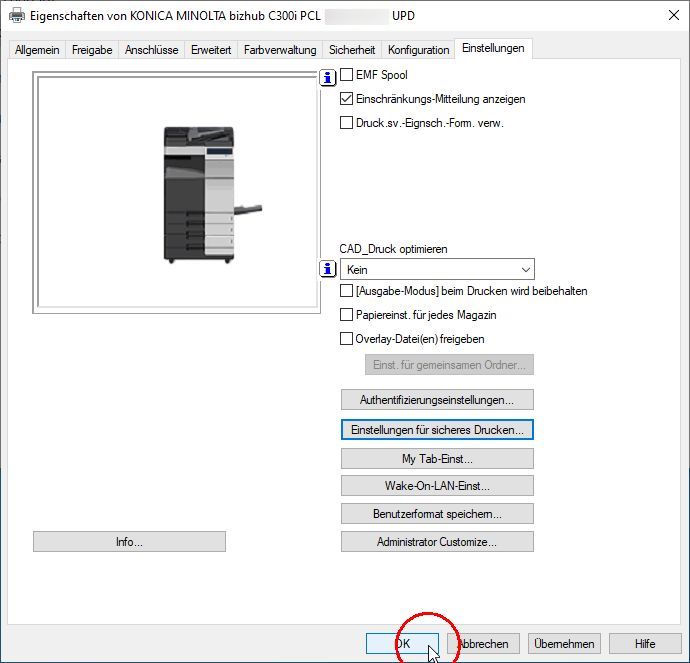Open the CAD_Druck optimieren dropdown
The width and height of the screenshot is (690, 663).
[437, 269]
